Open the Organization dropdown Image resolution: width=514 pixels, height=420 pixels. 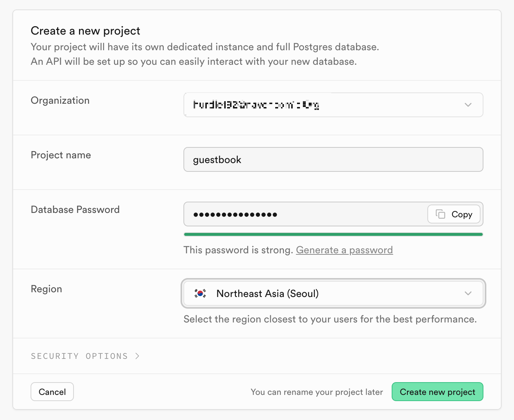click(333, 105)
